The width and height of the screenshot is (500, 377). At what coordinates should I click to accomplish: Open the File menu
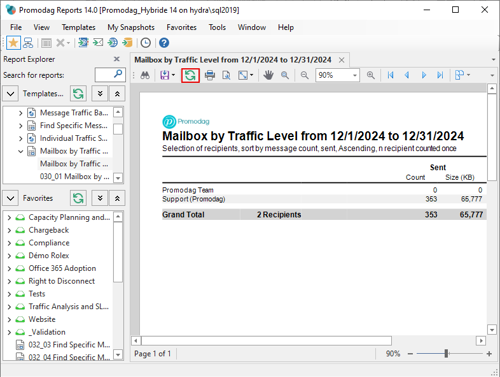(16, 27)
